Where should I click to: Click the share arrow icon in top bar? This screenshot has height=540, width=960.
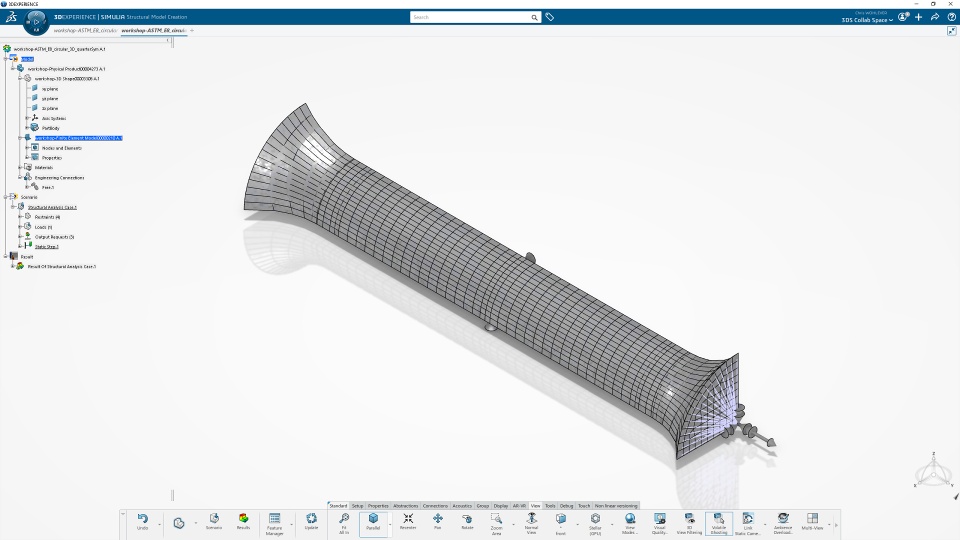(x=935, y=17)
